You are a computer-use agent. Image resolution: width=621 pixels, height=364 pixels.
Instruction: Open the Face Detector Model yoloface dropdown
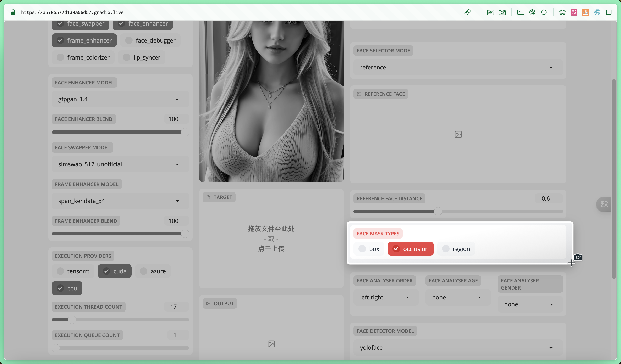point(458,347)
